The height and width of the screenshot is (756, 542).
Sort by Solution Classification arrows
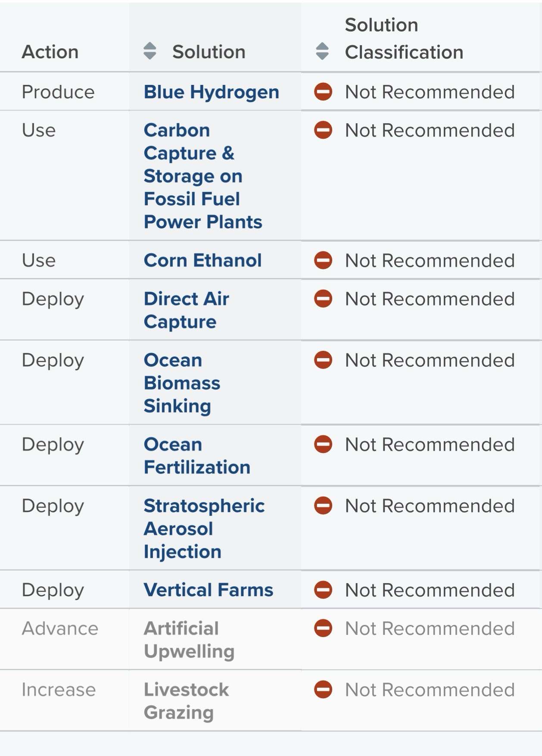tap(322, 51)
